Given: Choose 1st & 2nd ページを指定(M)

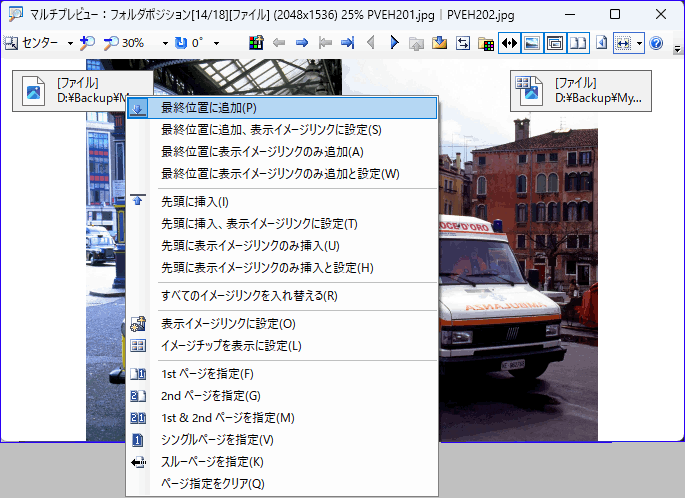Looking at the screenshot, I should point(282,418).
